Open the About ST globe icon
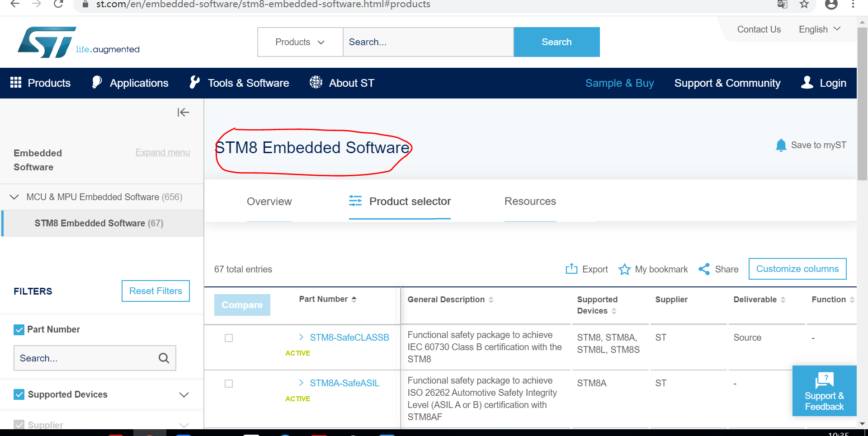This screenshot has height=436, width=868. click(x=316, y=82)
